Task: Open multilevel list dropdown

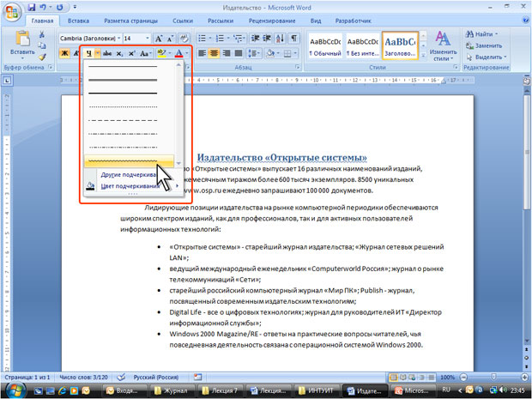Action: coord(245,39)
